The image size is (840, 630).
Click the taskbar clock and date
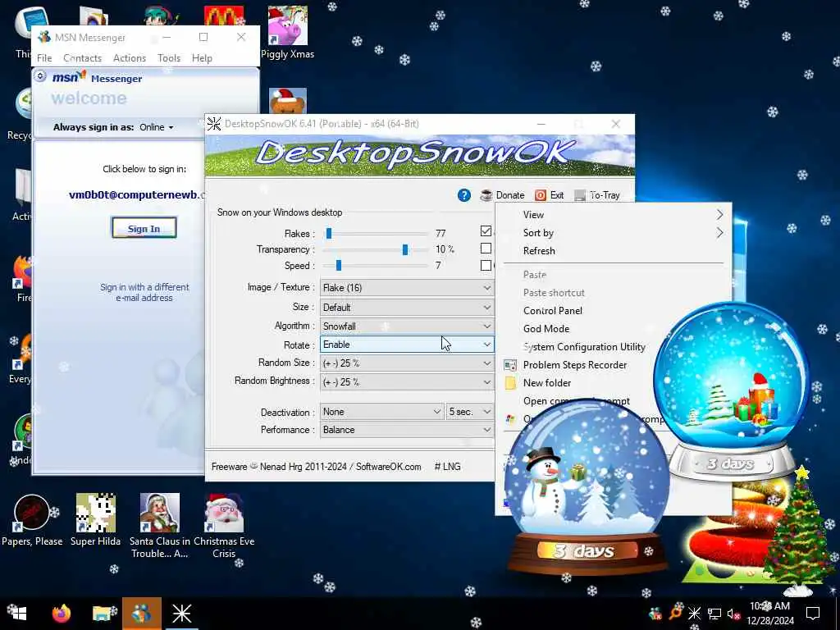pos(770,614)
